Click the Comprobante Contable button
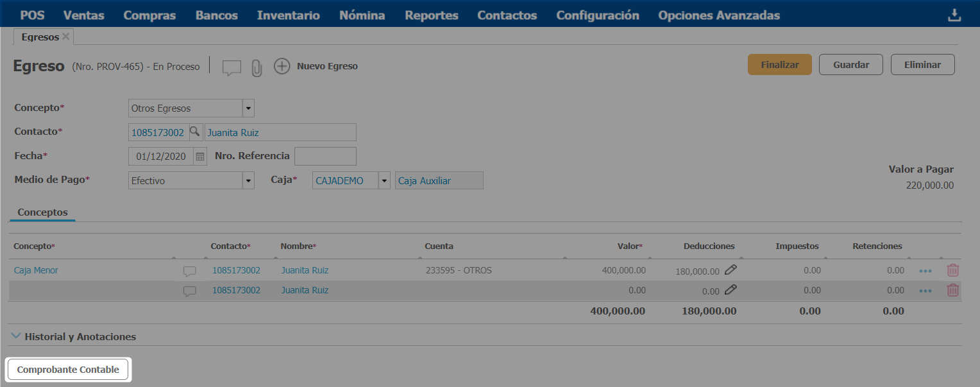Viewport: 980px width, 387px height. (x=68, y=370)
